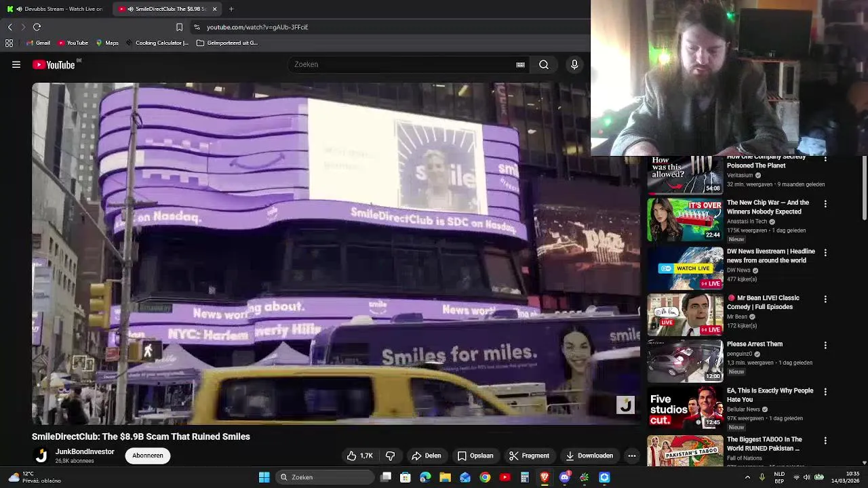Screen dimensions: 868x488
Task: Open options menu for Please Arrest Them video
Action: [x=825, y=345]
